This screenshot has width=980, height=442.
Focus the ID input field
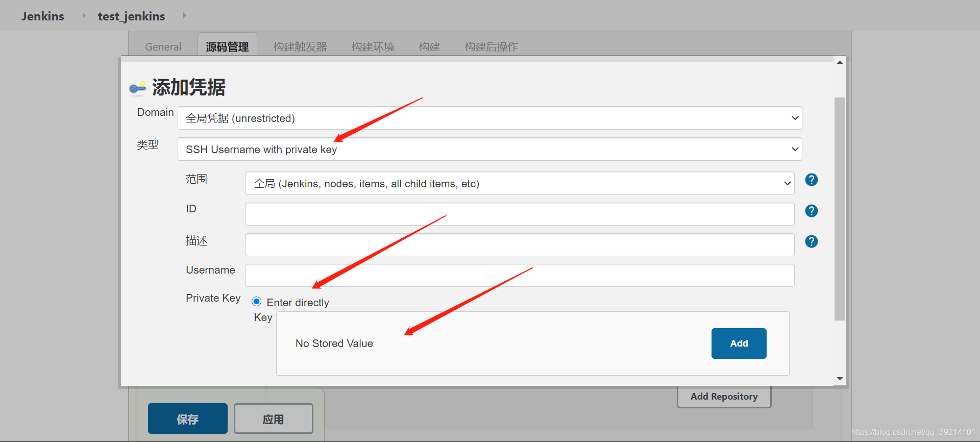[520, 214]
